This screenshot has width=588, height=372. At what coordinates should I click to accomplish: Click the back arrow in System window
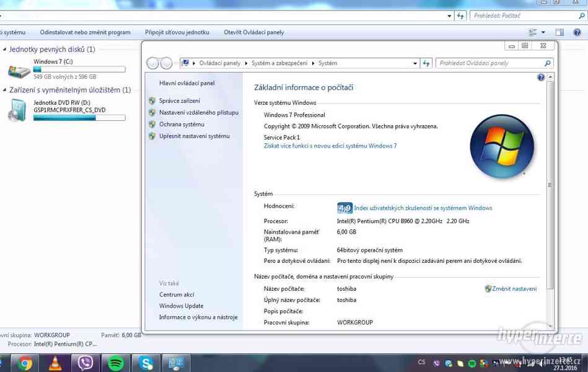click(x=152, y=63)
